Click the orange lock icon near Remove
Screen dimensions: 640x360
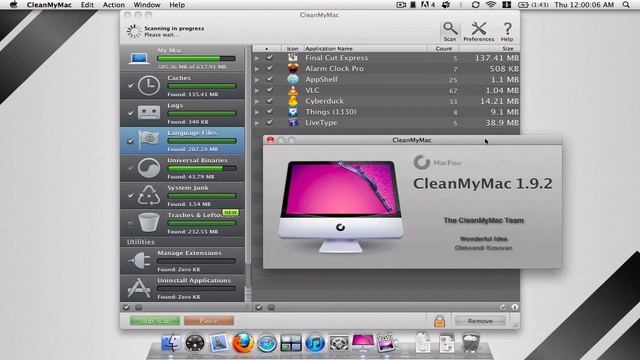coord(439,321)
